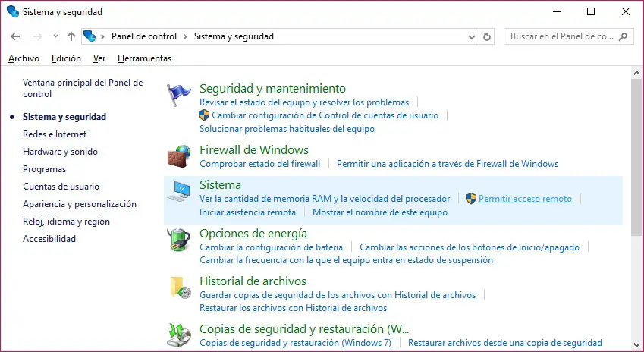The width and height of the screenshot is (644, 352).
Task: Open Seguridad y mantenimiento heading
Action: click(x=273, y=88)
